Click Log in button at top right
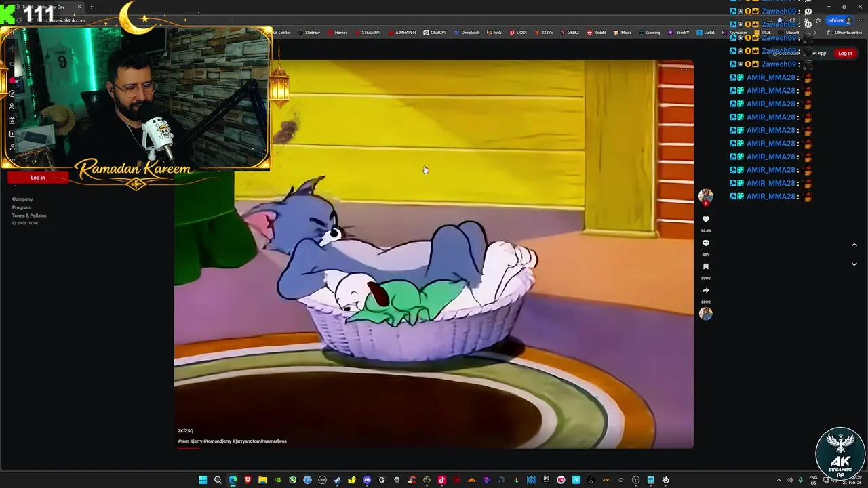Viewport: 868px width, 488px height. (x=845, y=54)
